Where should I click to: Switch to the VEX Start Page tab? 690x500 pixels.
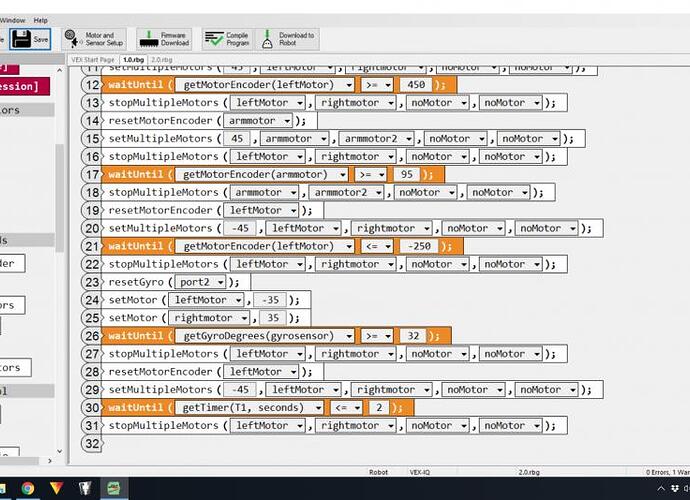click(x=93, y=59)
